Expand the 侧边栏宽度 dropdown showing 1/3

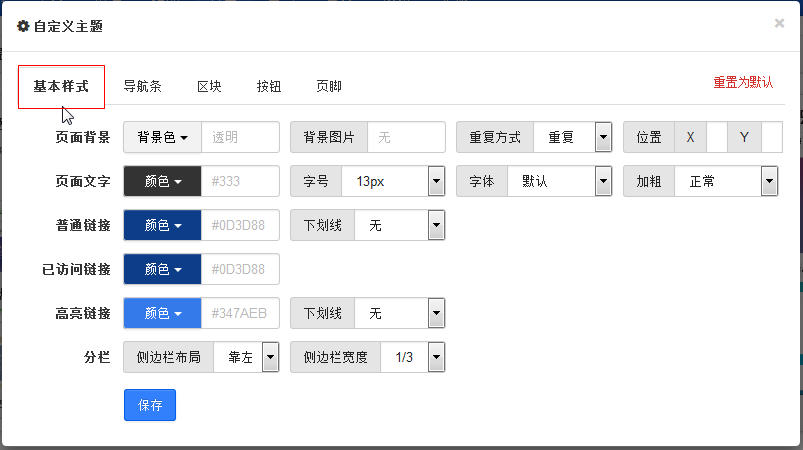click(413, 357)
